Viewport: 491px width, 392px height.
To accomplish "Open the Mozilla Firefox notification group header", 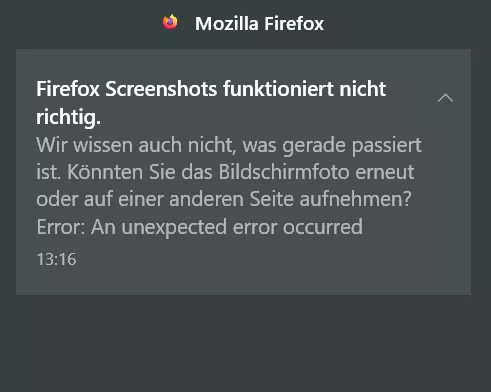I will [x=243, y=23].
